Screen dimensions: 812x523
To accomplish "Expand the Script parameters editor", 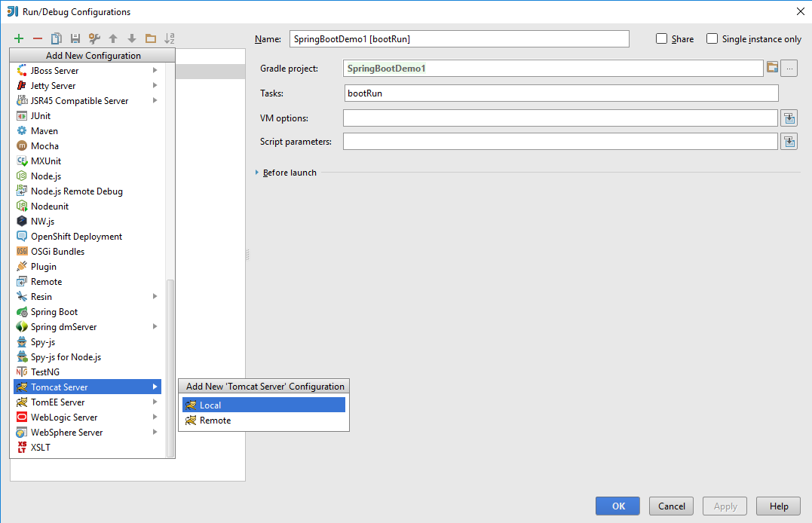I will click(x=789, y=141).
